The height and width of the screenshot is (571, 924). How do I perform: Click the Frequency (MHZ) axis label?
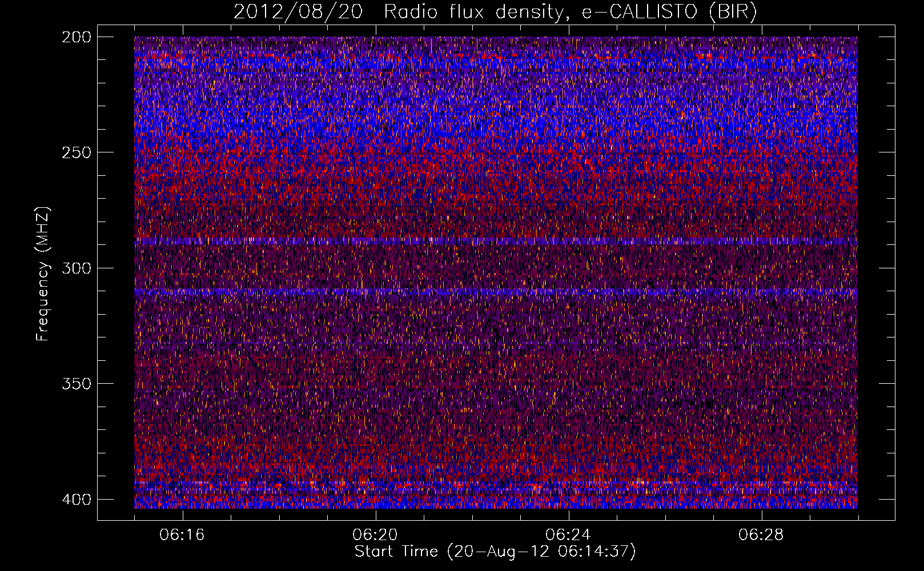(43, 274)
